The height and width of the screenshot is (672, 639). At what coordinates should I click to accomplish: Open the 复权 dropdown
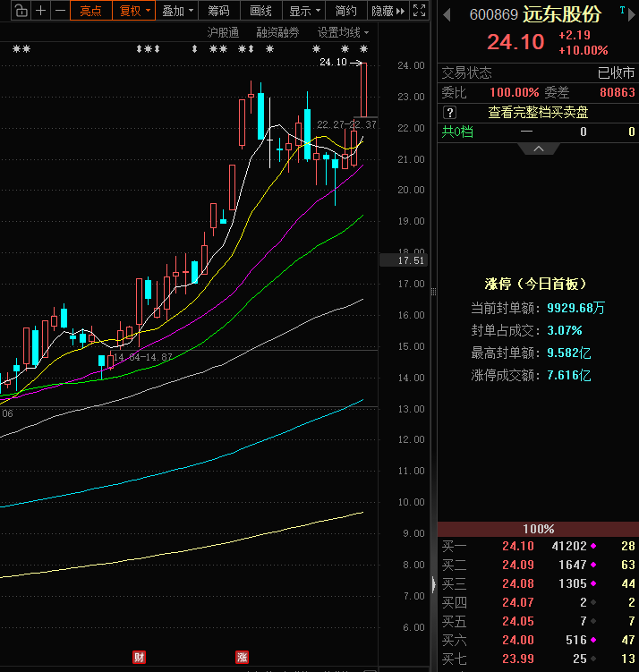tap(133, 10)
